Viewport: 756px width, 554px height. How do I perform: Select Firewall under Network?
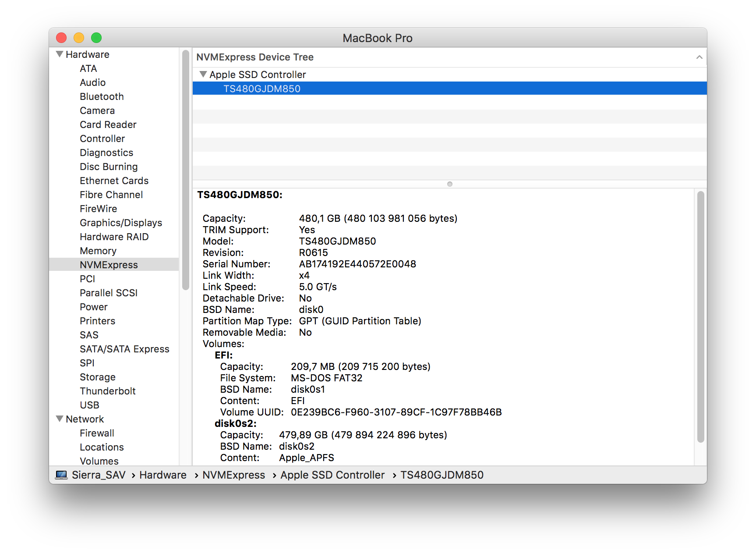pos(97,433)
